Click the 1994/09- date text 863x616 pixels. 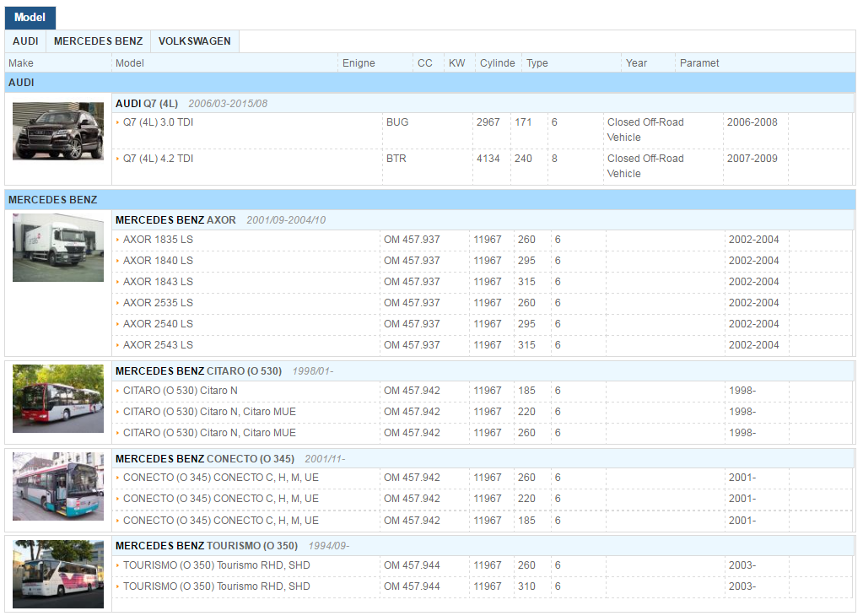point(328,545)
